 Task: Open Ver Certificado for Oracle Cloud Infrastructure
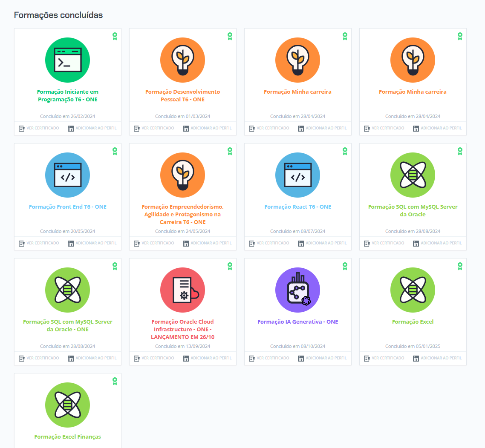154,358
